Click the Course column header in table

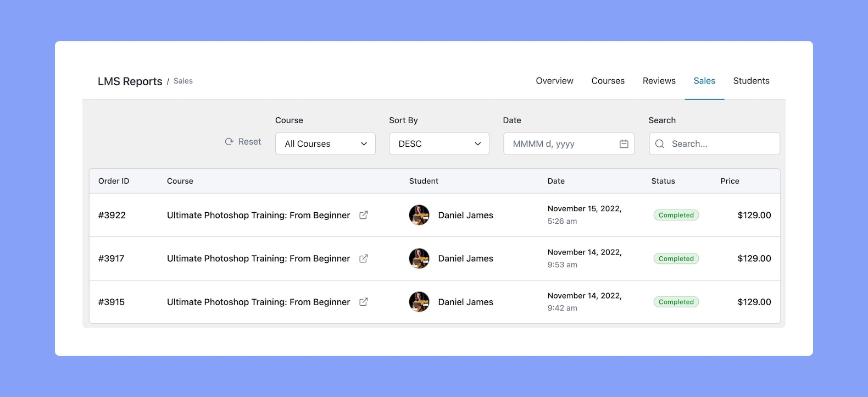coord(180,181)
